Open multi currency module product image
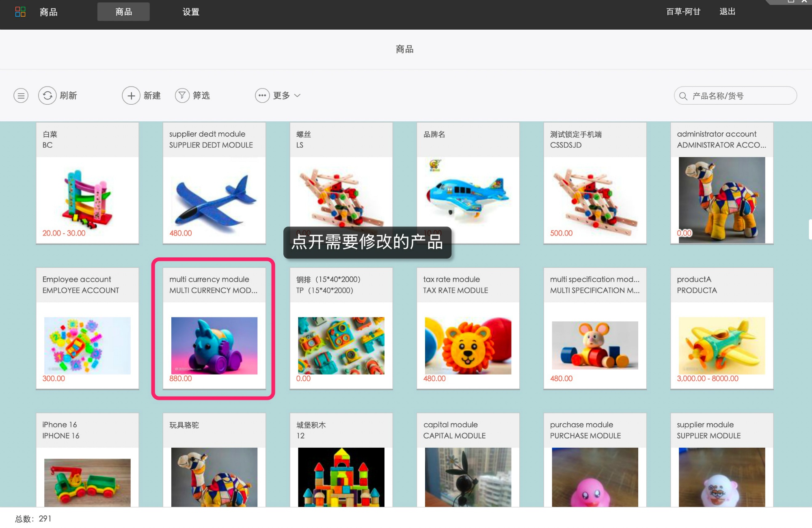This screenshot has width=812, height=528. click(x=214, y=346)
